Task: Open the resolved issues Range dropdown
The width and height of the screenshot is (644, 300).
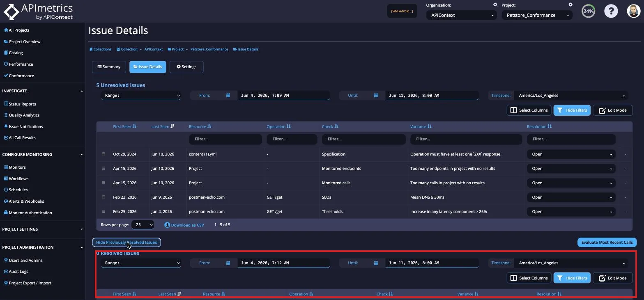Action: pos(141,263)
